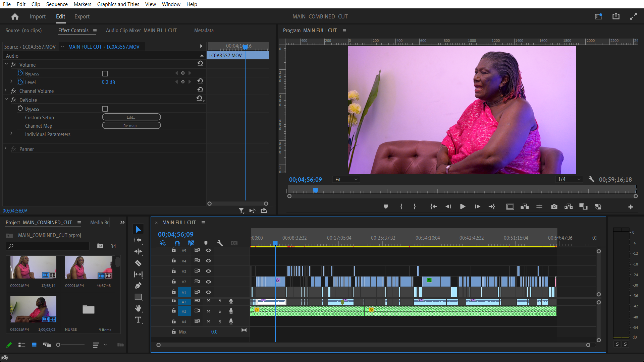
Task: Click the Export Frame camera icon
Action: [x=554, y=207]
